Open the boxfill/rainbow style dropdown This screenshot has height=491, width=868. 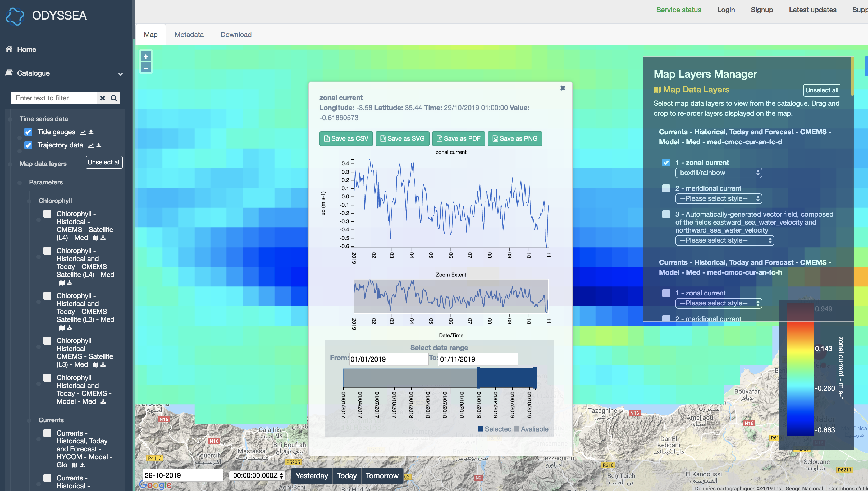pyautogui.click(x=719, y=173)
